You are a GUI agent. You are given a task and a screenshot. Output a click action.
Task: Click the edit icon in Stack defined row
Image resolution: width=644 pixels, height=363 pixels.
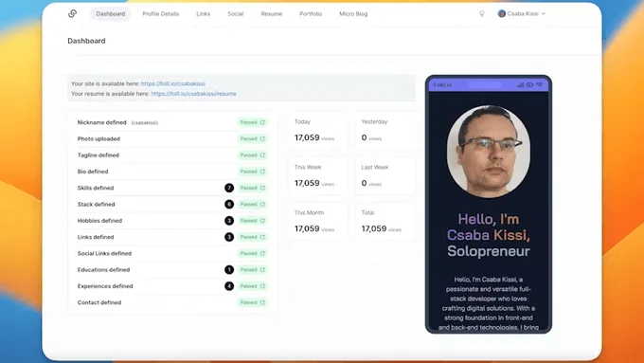click(x=263, y=205)
